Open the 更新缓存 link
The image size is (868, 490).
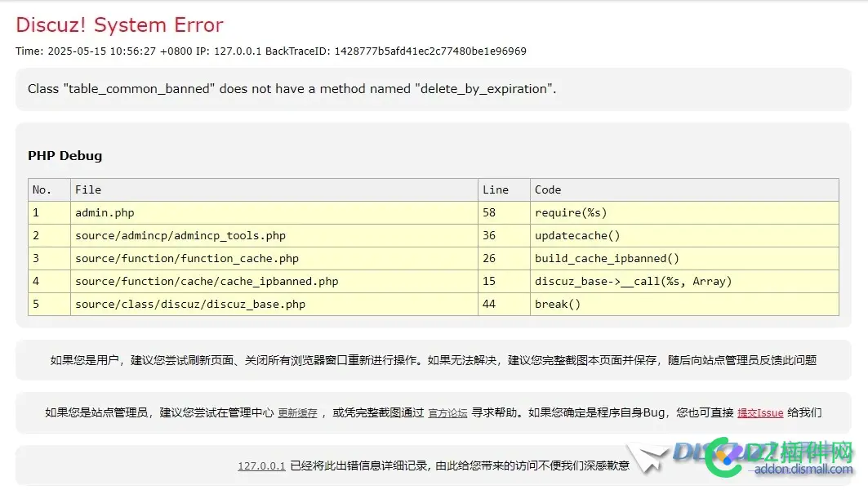point(297,413)
